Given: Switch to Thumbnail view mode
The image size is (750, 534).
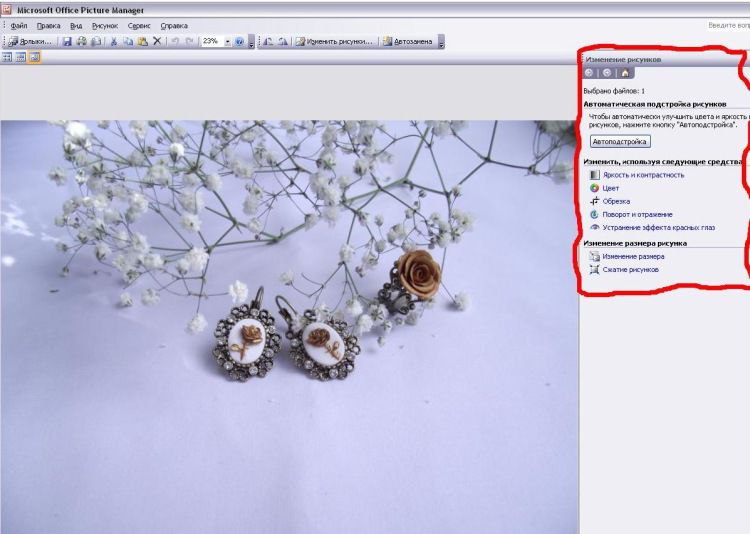Looking at the screenshot, I should click(7, 58).
